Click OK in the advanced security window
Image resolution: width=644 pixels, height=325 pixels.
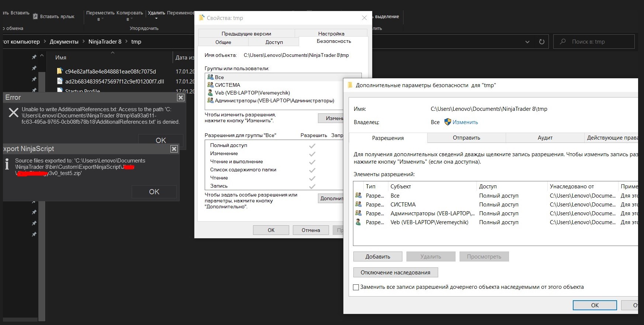pos(595,305)
